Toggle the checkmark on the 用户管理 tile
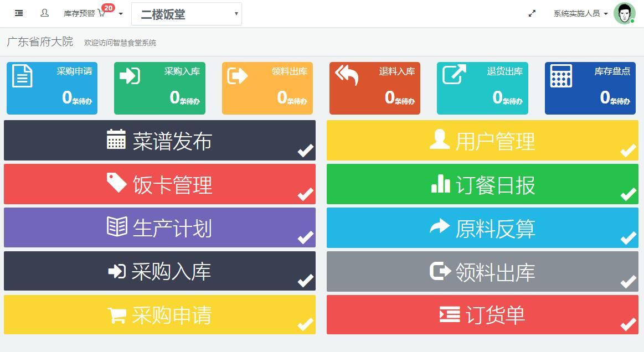The image size is (644, 352). 628,151
